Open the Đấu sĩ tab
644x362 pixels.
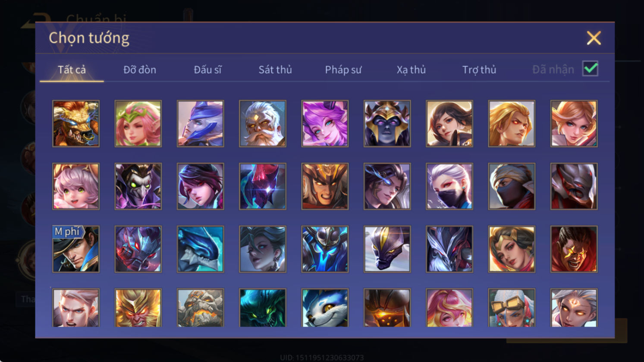click(x=207, y=69)
